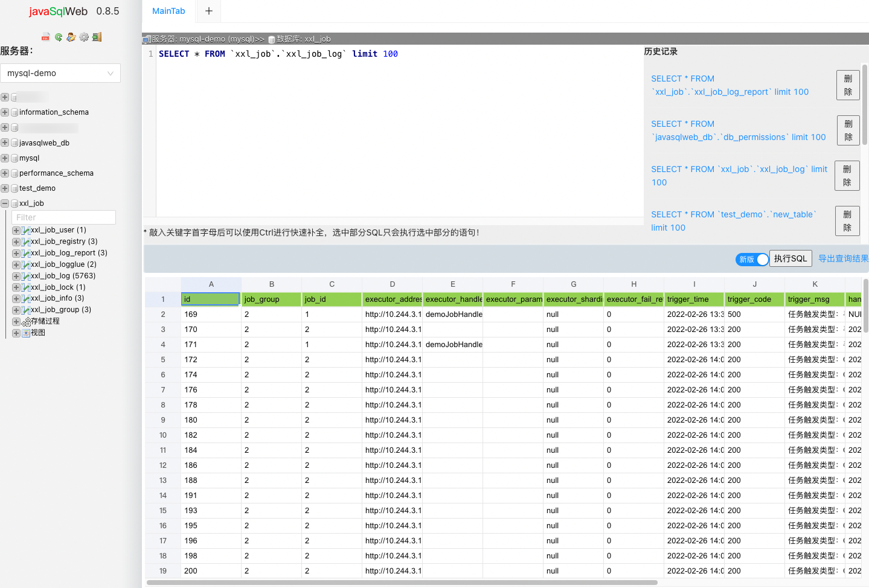Image resolution: width=869 pixels, height=588 pixels.
Task: Expand the xxl_job_user table node
Action: tap(16, 230)
